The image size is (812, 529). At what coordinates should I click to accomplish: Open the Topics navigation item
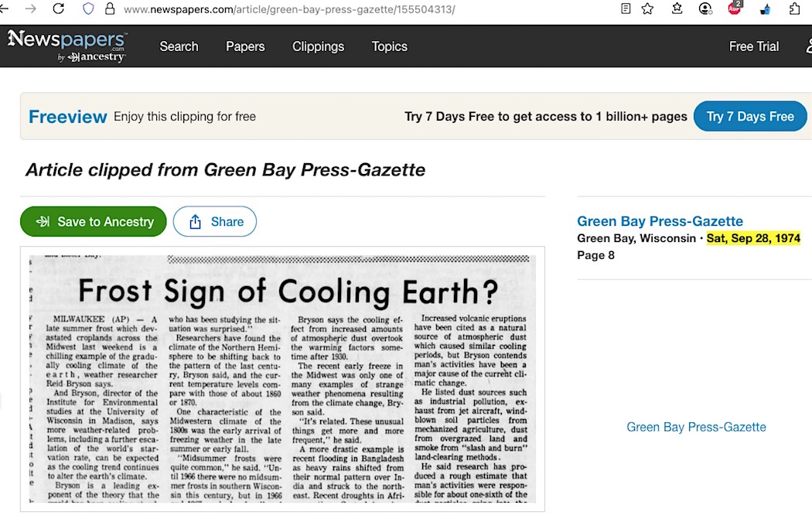(x=389, y=46)
